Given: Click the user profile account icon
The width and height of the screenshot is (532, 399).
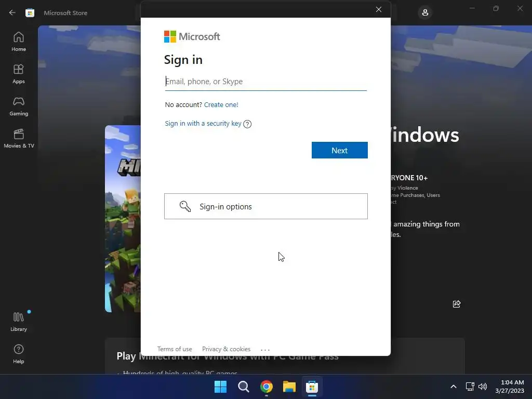Looking at the screenshot, I should pyautogui.click(x=425, y=13).
